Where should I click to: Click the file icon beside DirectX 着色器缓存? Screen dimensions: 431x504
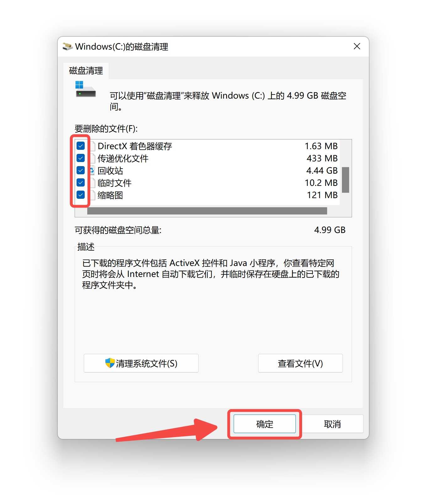[93, 146]
